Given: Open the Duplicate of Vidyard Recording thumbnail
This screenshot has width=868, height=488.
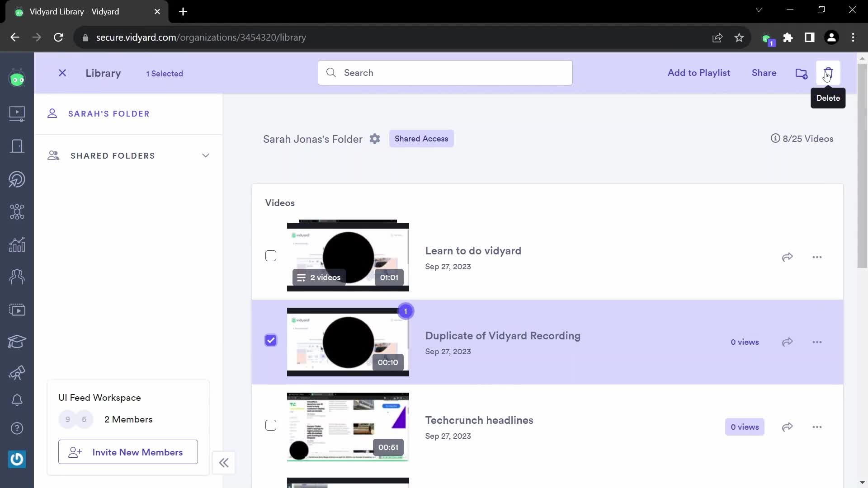Looking at the screenshot, I should pos(348,342).
